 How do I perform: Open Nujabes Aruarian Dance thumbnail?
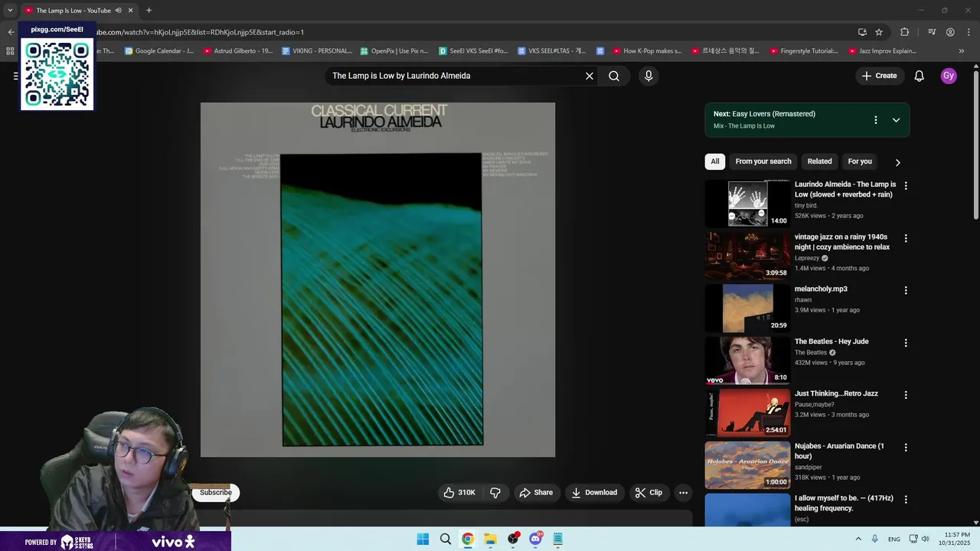pos(747,465)
